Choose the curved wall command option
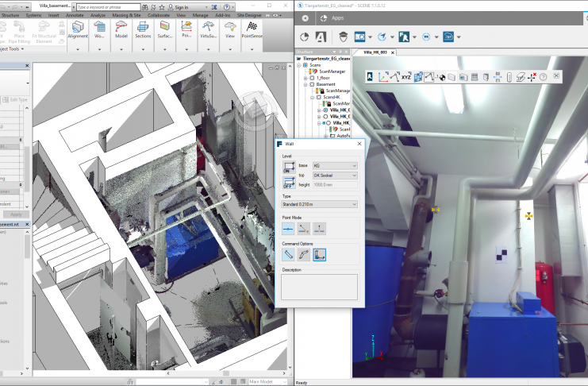This screenshot has height=386, width=588. pyautogui.click(x=302, y=255)
